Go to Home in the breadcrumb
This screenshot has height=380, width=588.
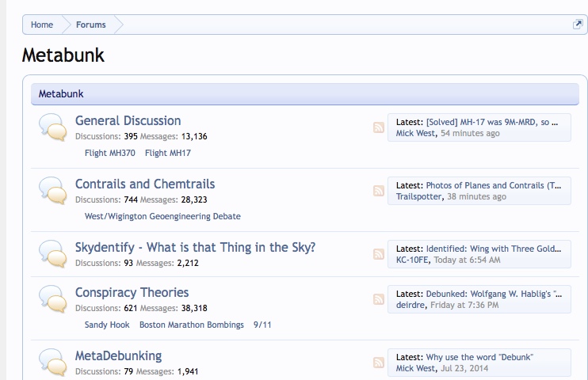[x=42, y=25]
